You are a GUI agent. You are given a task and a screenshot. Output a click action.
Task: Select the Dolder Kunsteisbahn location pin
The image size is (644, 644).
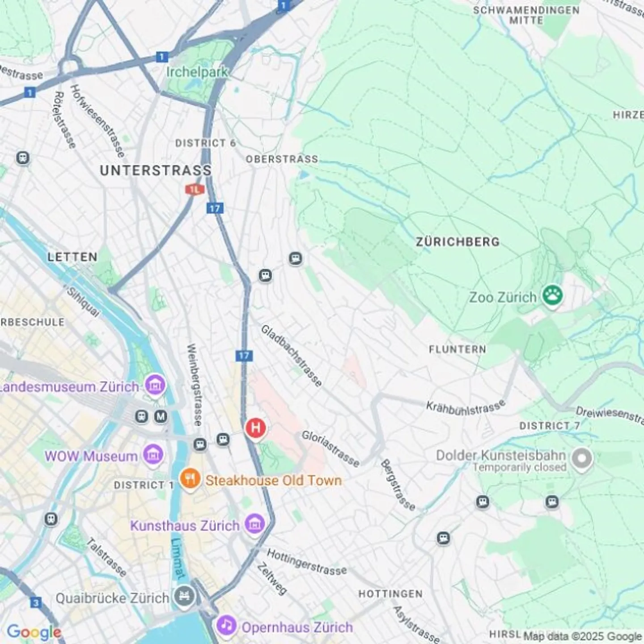click(x=582, y=459)
